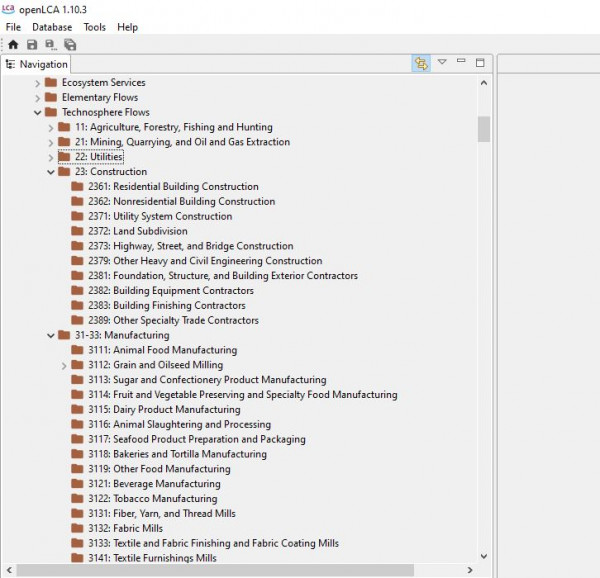600x578 pixels.
Task: Click the horizontal scrollbar left arrow
Action: (9, 570)
